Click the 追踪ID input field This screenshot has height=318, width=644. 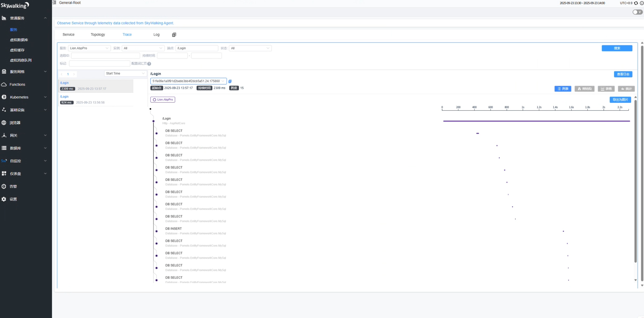click(x=105, y=56)
